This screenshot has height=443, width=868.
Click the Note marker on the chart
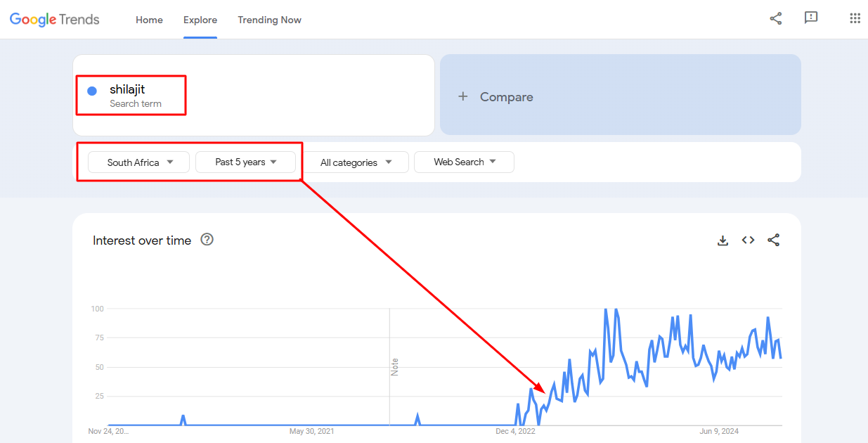394,366
